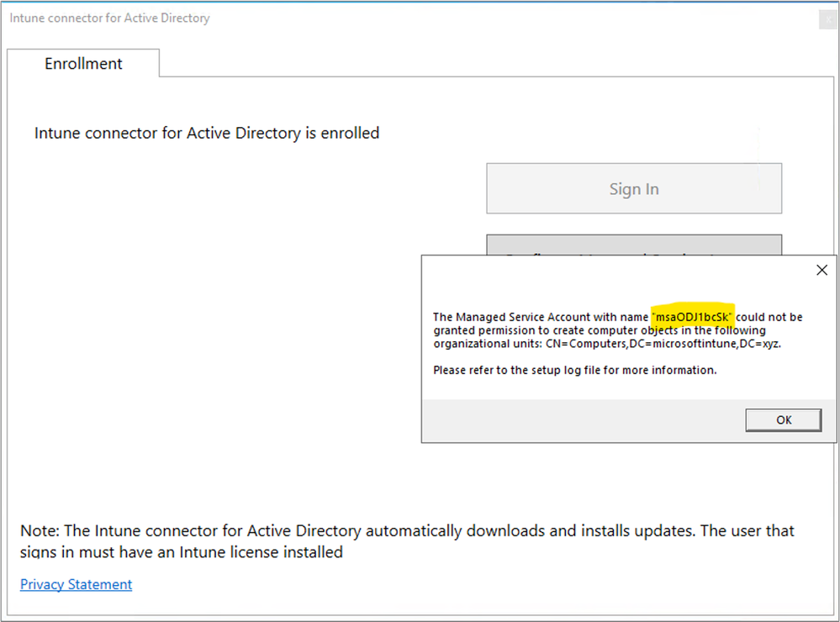Viewport: 840px width, 622px height.
Task: Click the Intune connector window title bar text
Action: (110, 18)
